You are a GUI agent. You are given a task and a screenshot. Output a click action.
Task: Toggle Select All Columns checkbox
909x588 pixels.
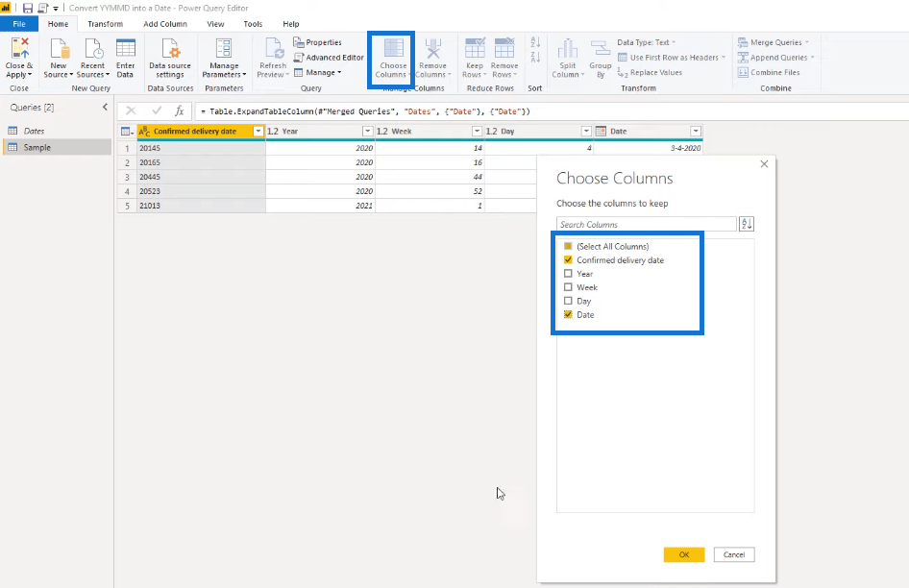click(x=568, y=247)
